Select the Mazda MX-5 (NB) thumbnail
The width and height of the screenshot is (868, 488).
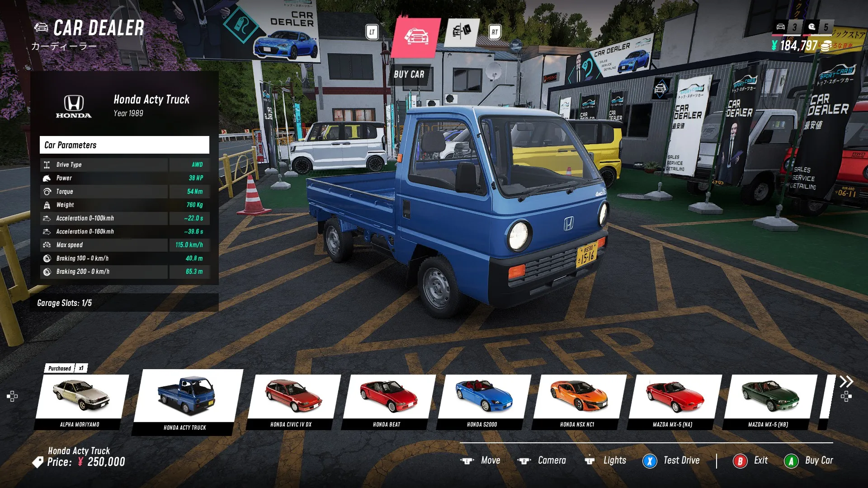[x=769, y=402]
